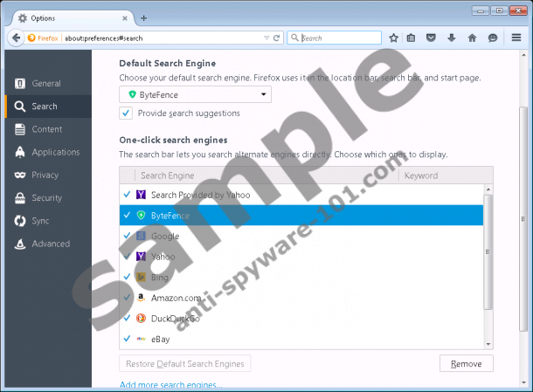
Task: Open the Downloads arrow icon
Action: click(452, 38)
